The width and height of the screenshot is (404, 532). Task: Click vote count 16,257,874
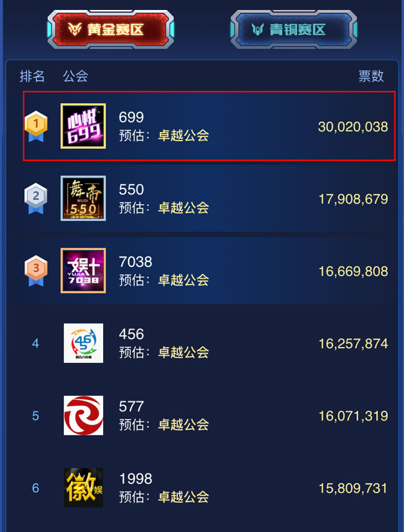(x=353, y=343)
